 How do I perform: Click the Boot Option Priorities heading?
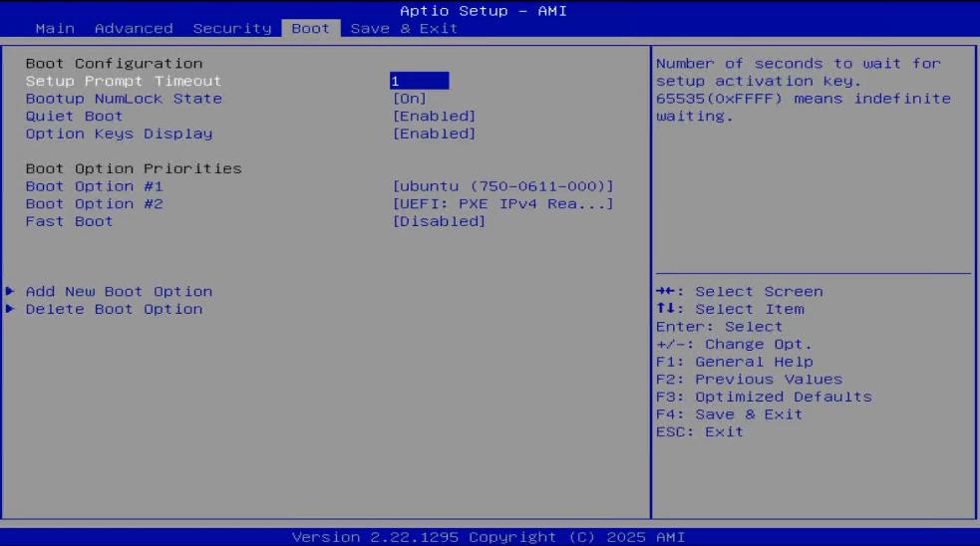pos(134,168)
